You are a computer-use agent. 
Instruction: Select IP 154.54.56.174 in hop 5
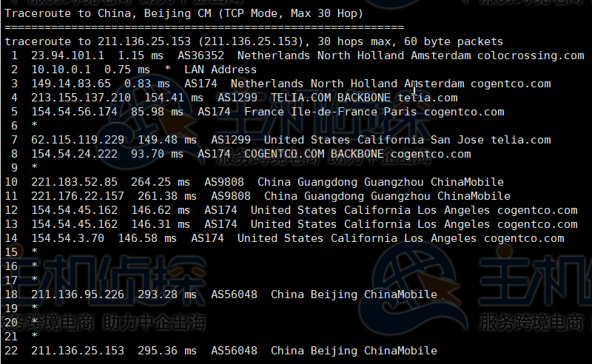pyautogui.click(x=75, y=112)
